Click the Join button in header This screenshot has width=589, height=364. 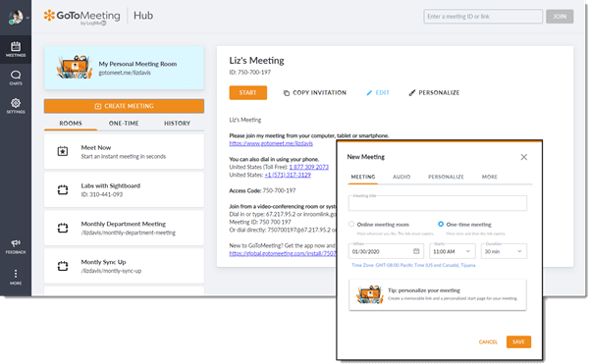point(560,17)
